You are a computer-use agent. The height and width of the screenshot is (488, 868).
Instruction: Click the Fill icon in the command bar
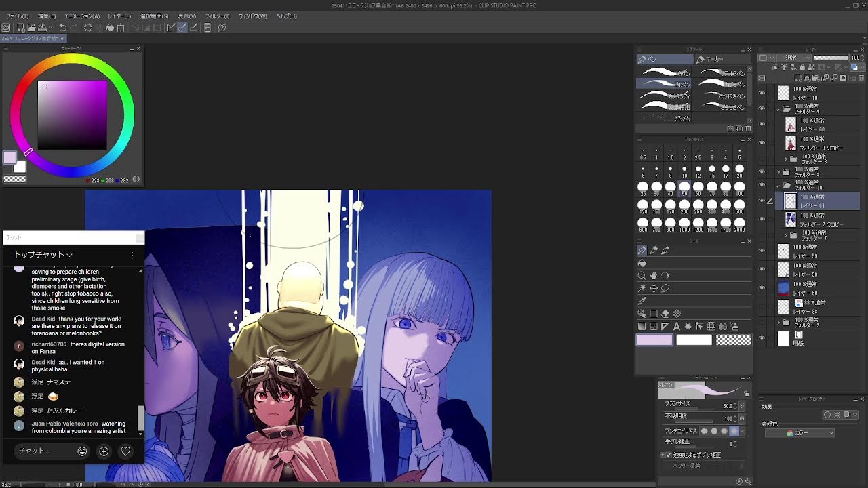[110, 28]
